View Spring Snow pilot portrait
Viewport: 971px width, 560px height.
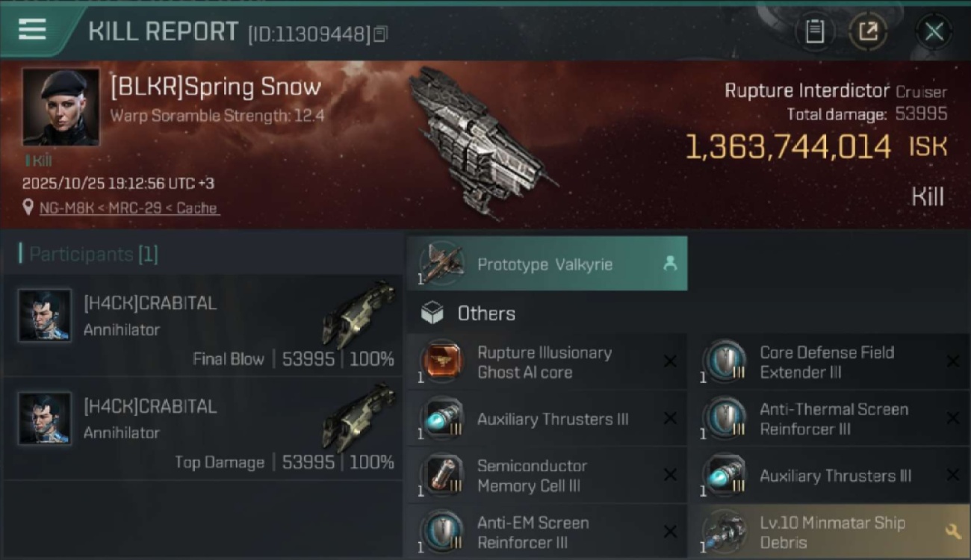[x=61, y=107]
